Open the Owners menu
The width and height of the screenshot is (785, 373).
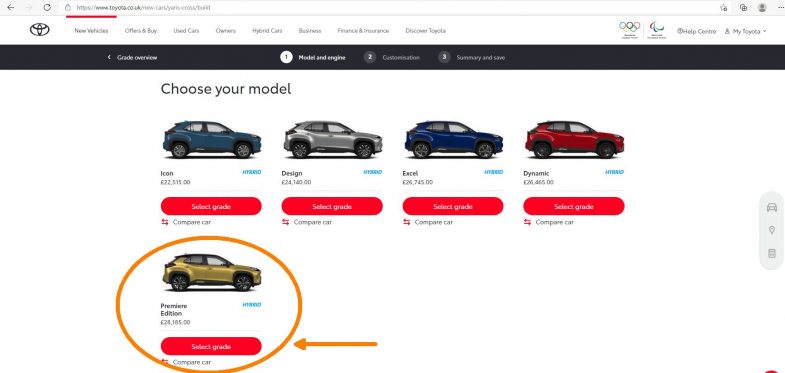click(226, 31)
